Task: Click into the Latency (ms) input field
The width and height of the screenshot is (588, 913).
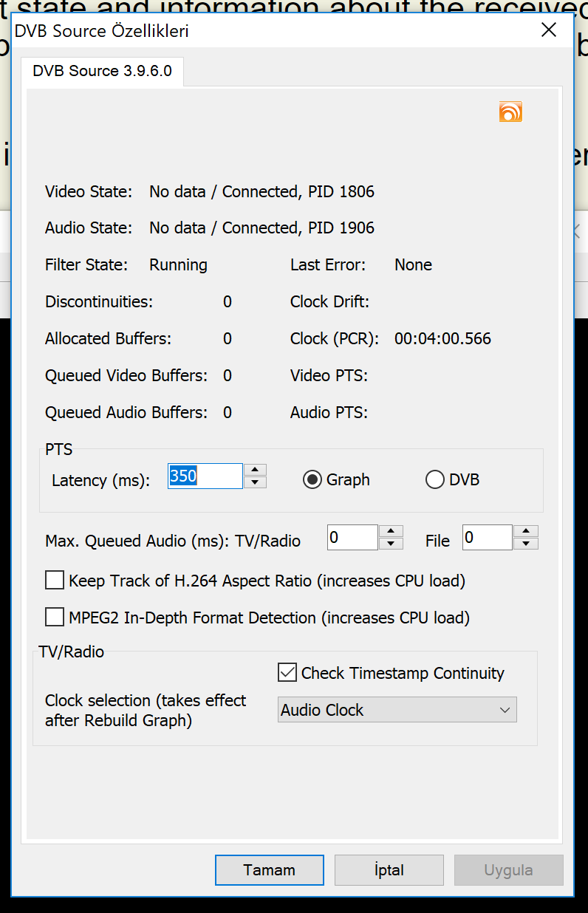Action: [x=205, y=476]
